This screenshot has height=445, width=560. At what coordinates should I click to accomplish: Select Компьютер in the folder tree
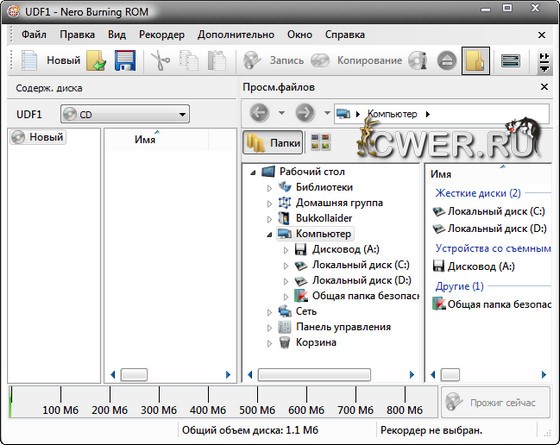pyautogui.click(x=315, y=234)
